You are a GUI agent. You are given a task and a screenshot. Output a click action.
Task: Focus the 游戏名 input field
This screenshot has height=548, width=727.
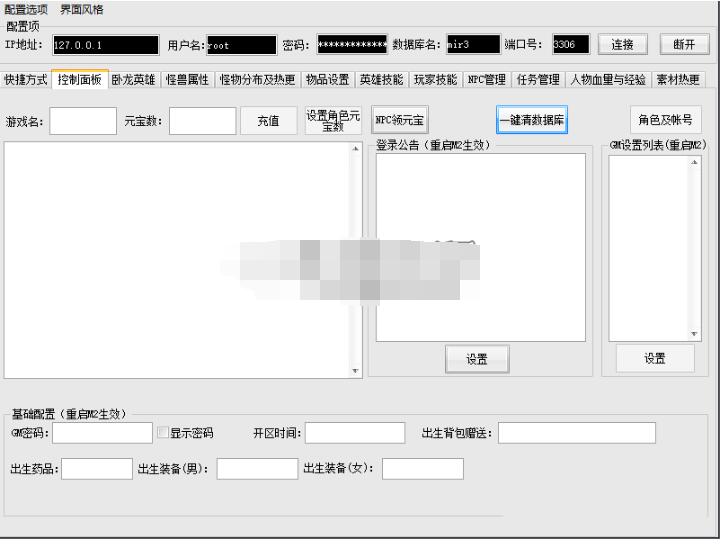[x=83, y=121]
